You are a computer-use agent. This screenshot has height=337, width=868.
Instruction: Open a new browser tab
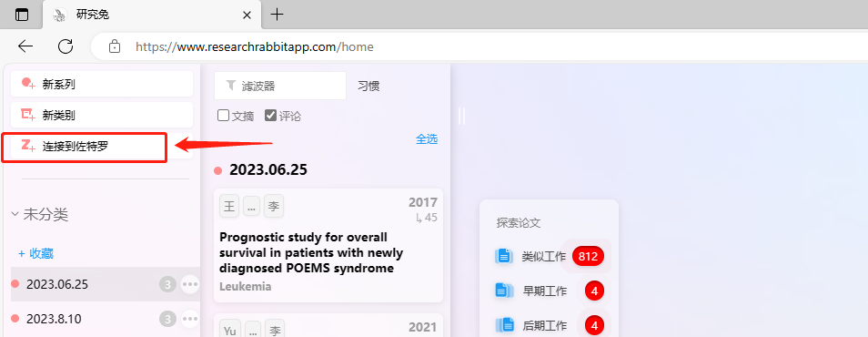point(277,15)
